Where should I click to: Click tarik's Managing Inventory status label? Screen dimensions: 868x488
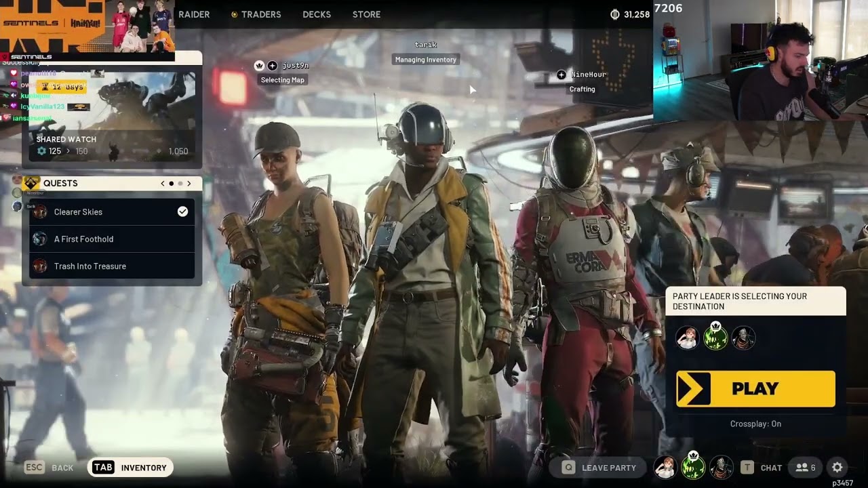point(426,60)
